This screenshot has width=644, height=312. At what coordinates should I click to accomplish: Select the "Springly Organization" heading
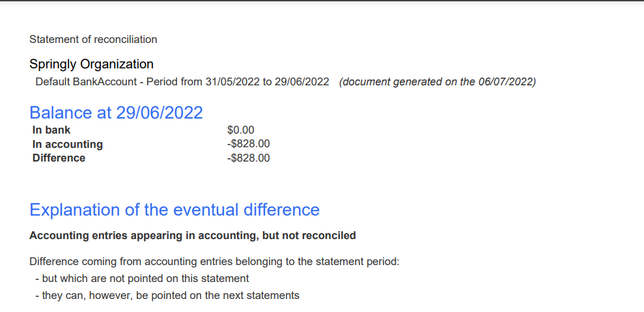tap(91, 64)
